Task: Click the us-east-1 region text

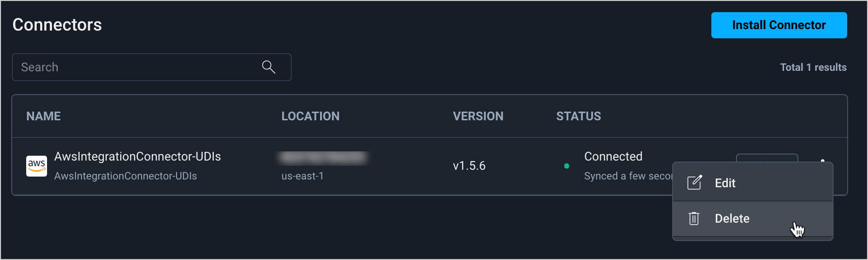Action: click(x=302, y=176)
